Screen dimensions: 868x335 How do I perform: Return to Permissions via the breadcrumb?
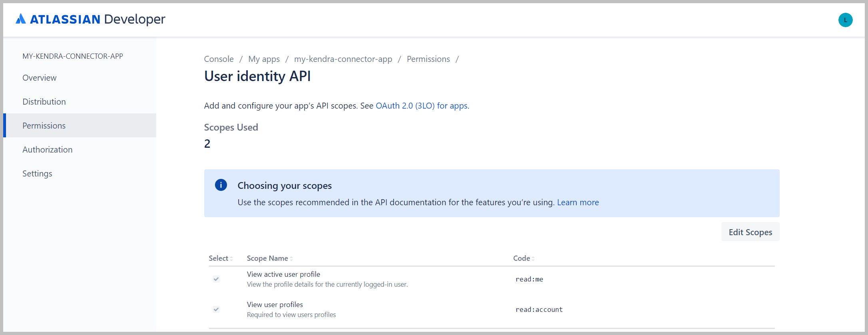pyautogui.click(x=428, y=59)
